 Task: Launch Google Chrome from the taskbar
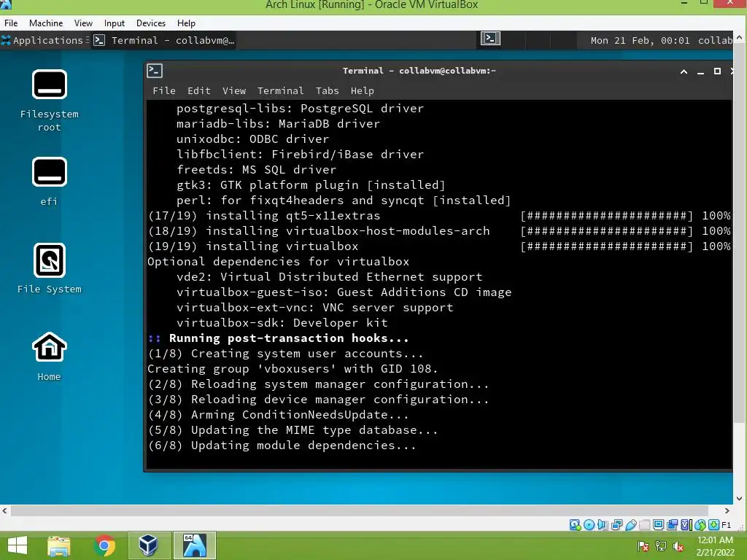point(104,545)
